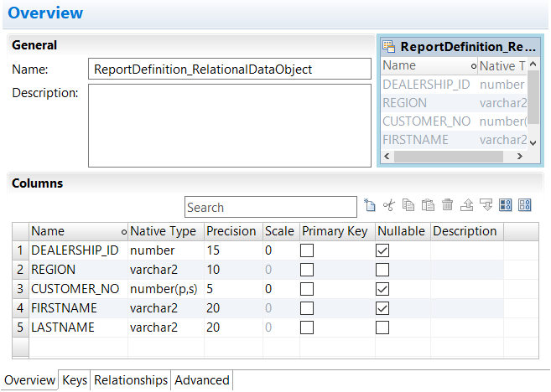Click the Cut scissors icon
The image size is (551, 392).
(388, 205)
